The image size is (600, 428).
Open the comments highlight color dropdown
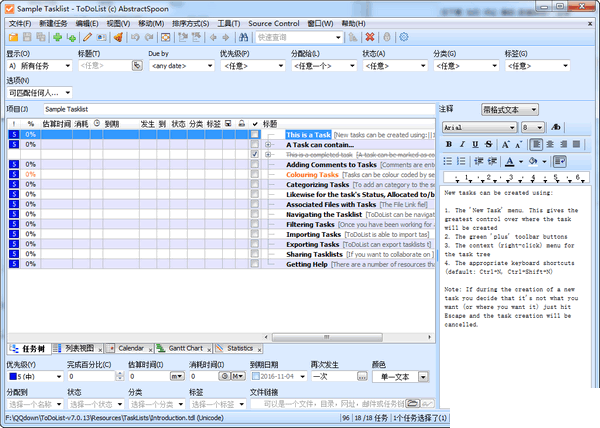click(x=544, y=161)
